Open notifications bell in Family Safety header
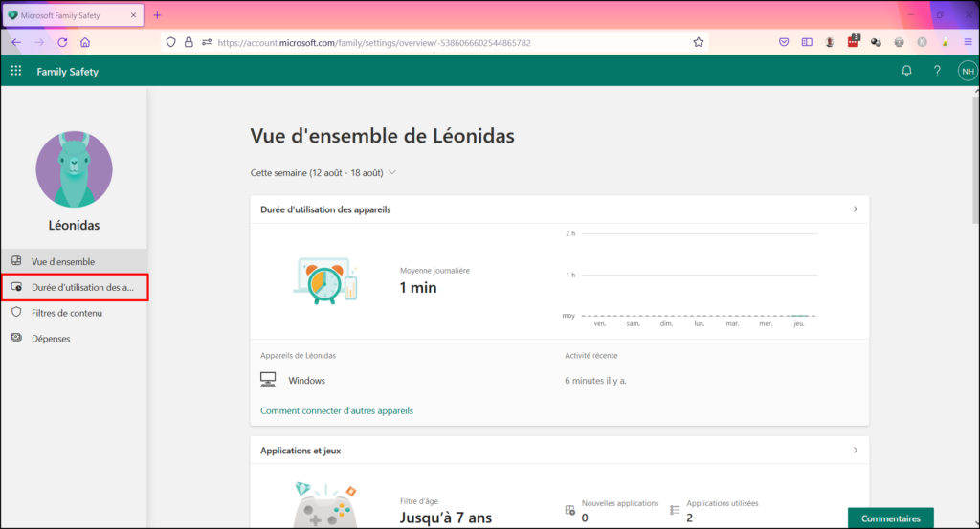The image size is (980, 529). (x=906, y=71)
